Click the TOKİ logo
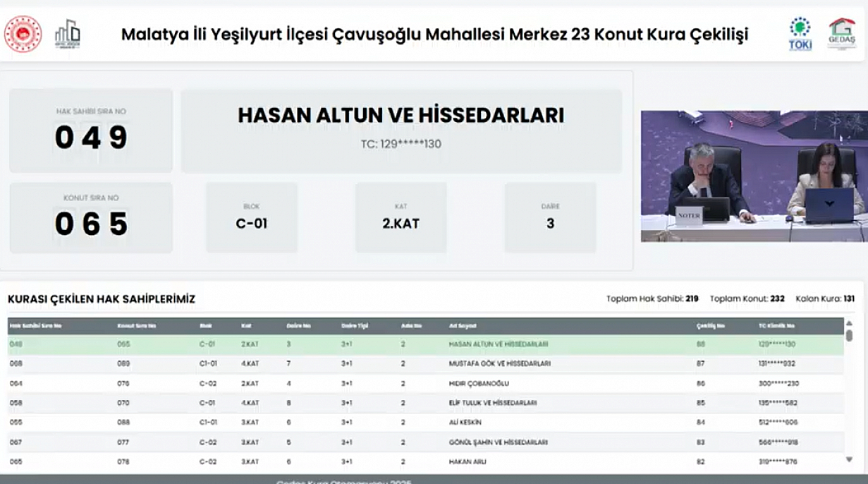The image size is (868, 484). point(800,34)
